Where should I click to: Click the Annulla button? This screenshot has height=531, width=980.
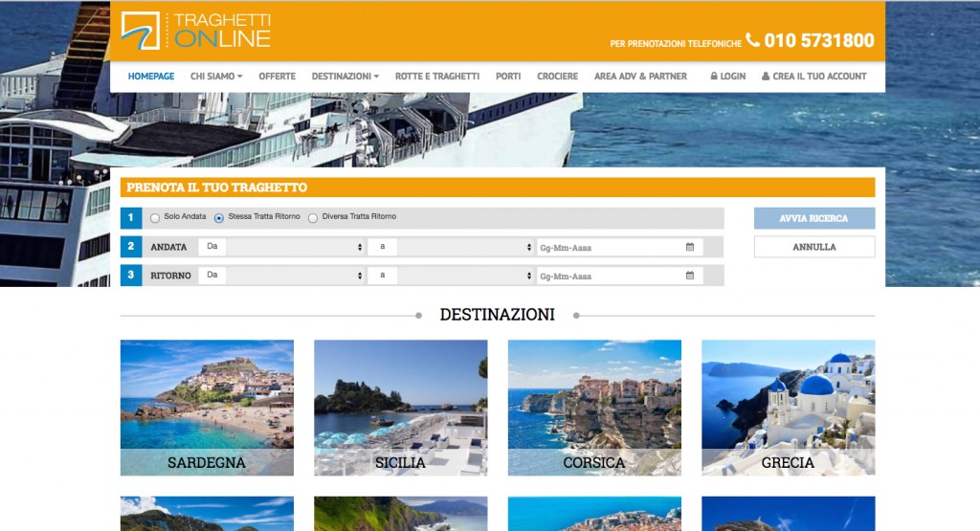point(813,247)
